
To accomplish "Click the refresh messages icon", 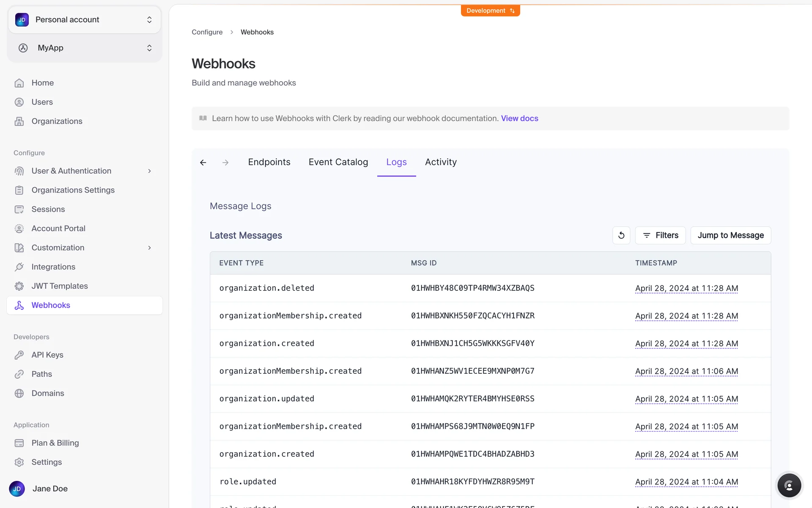I will pos(621,235).
